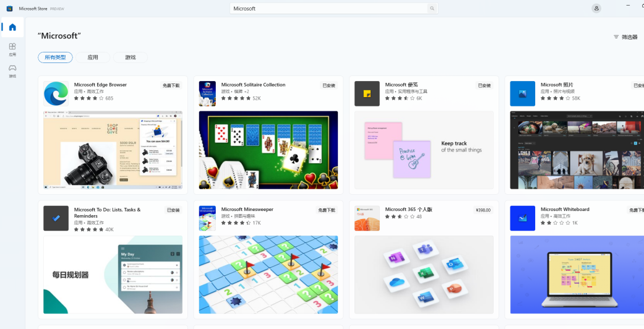
Task: Click the Microsoft Edge Browser title
Action: tap(100, 85)
